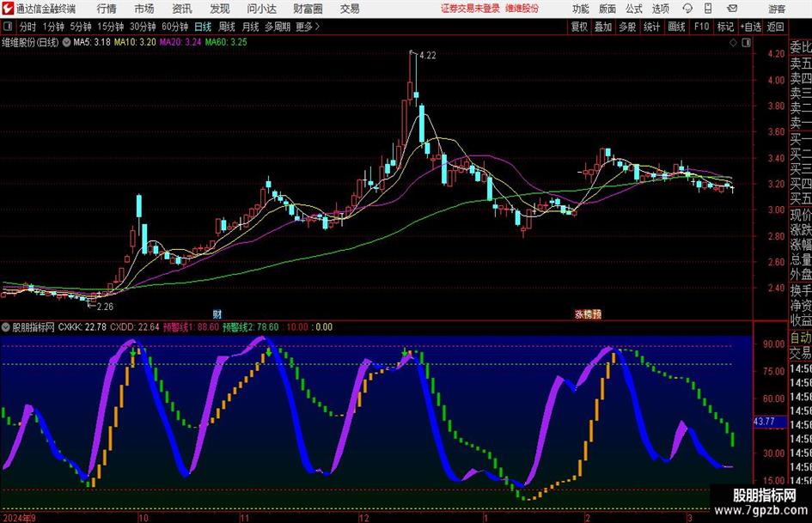
Task: Click the 2024年9 date axis label
Action: [19, 518]
